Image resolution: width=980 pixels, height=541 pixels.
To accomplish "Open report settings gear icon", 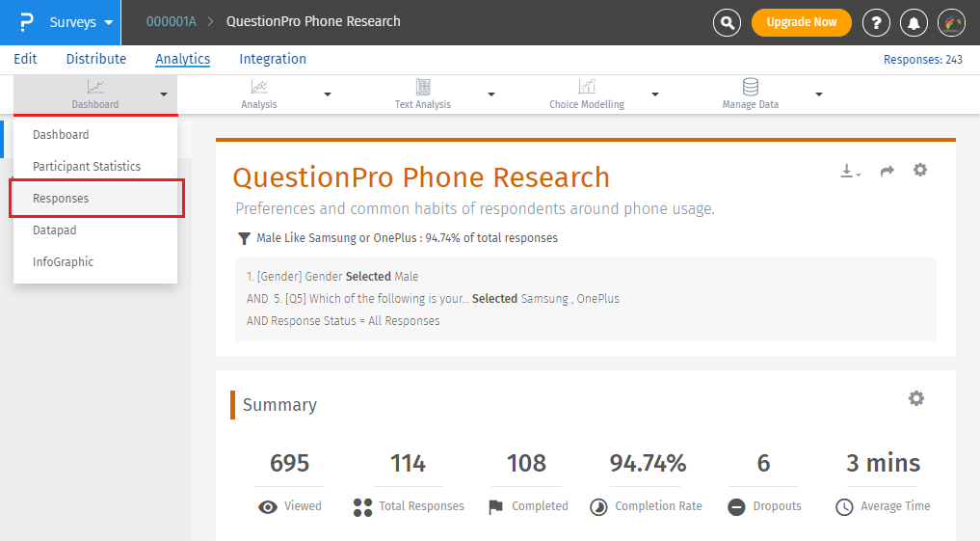I will (x=920, y=170).
